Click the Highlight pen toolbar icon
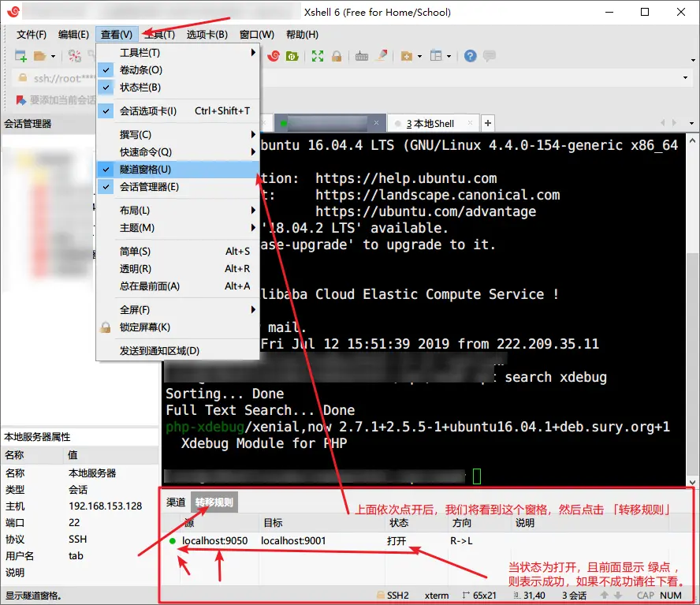This screenshot has width=700, height=605. [x=382, y=55]
